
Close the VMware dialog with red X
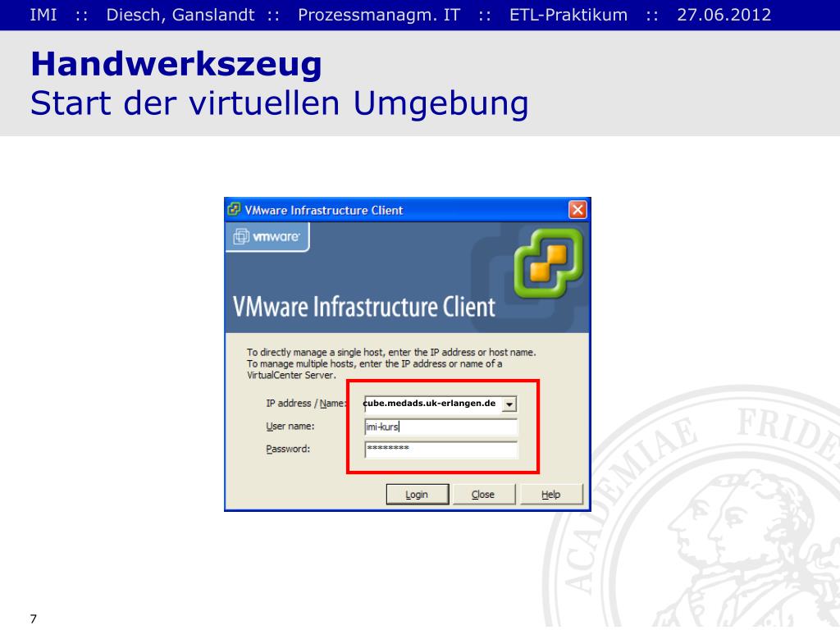point(577,209)
